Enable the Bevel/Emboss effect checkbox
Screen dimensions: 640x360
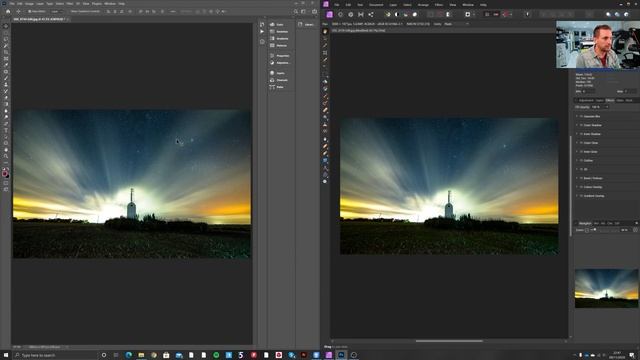point(581,178)
